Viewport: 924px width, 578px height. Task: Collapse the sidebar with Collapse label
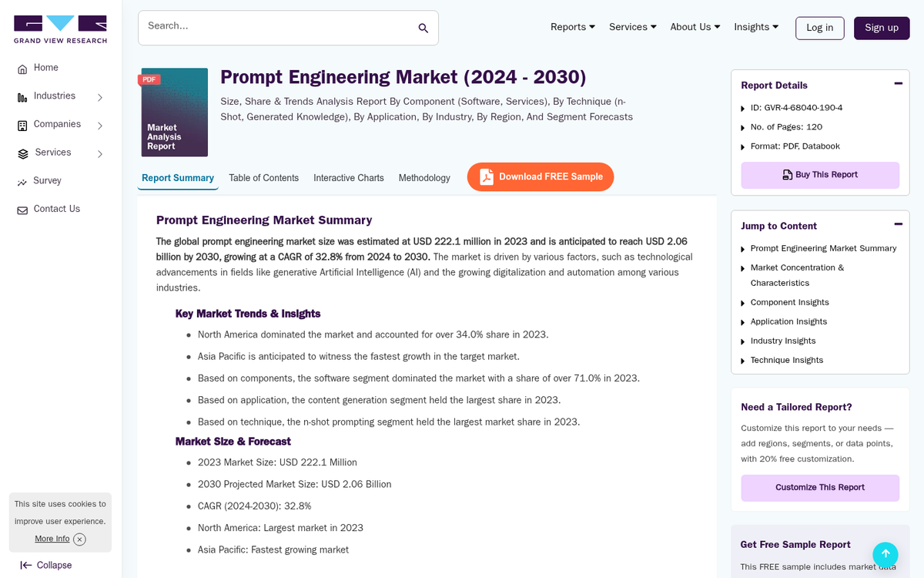pyautogui.click(x=55, y=565)
